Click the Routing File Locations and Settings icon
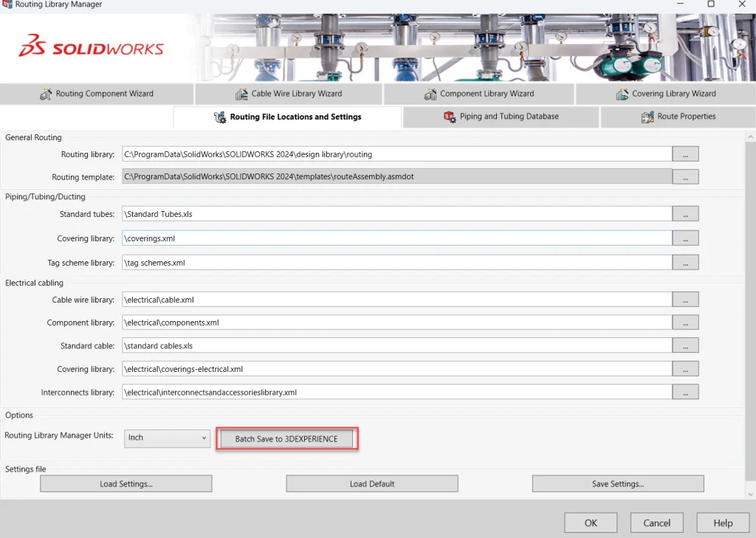 [220, 117]
